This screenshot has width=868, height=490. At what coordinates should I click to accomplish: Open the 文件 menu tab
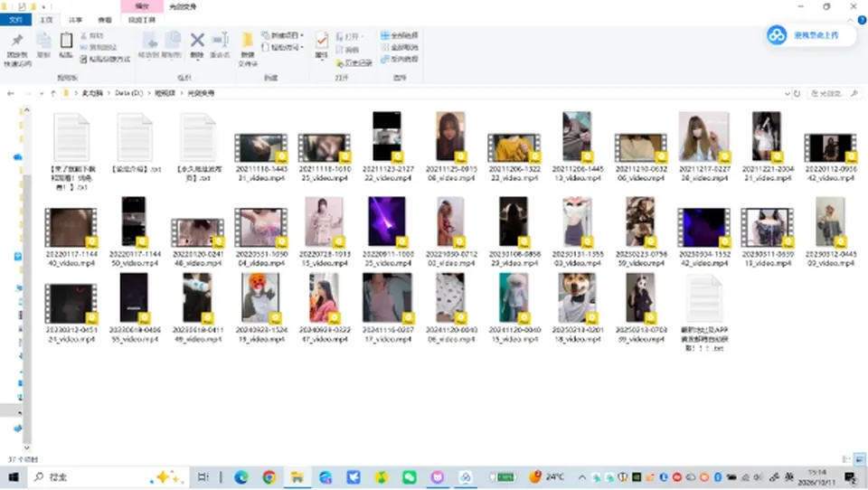15,19
